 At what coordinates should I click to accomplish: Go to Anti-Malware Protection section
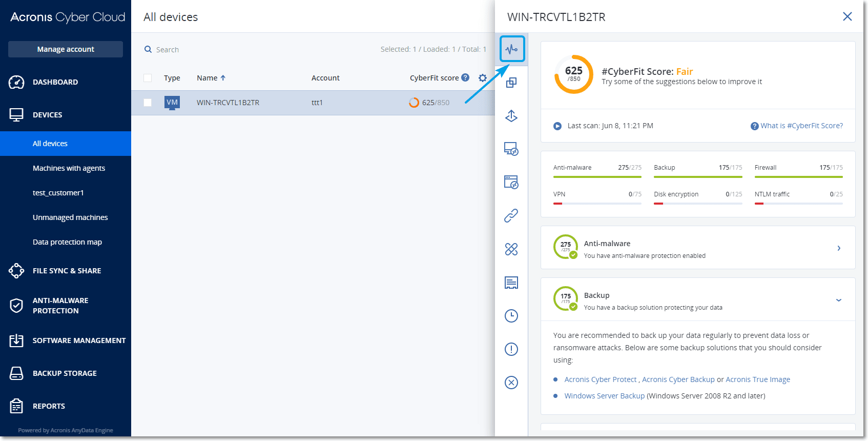(66, 306)
